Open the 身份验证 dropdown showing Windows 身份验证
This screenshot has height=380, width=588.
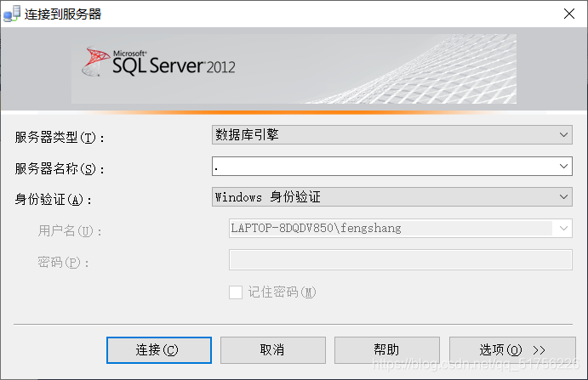[392, 196]
